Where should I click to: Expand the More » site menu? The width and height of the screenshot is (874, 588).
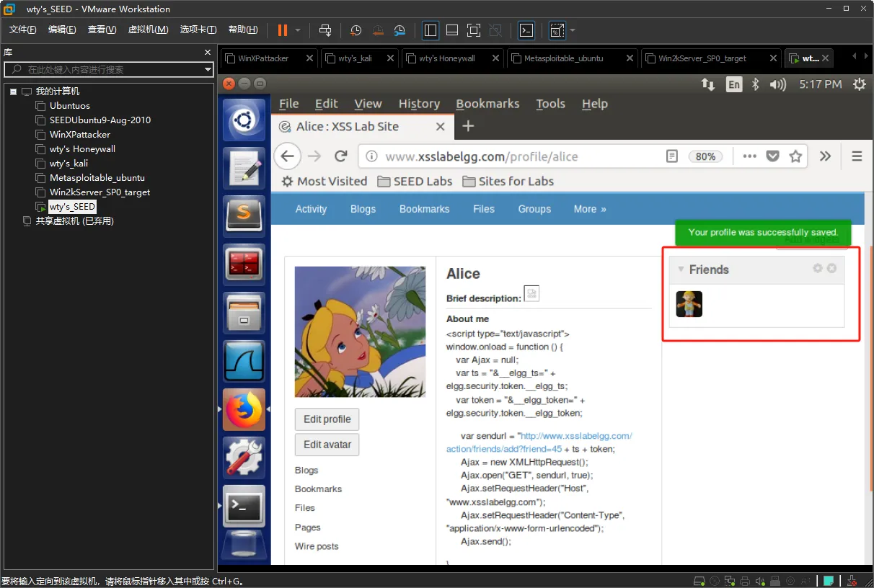[590, 209]
